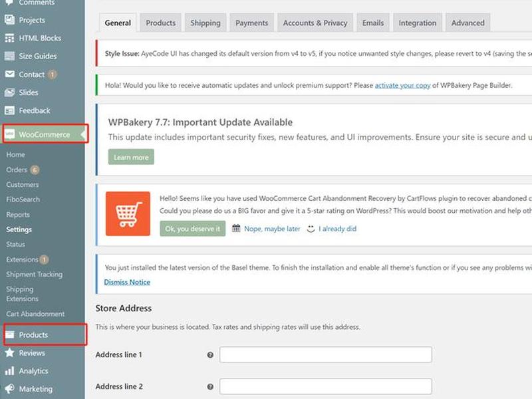The height and width of the screenshot is (399, 532).
Task: Click the HTML Blocks grid icon
Action: pyautogui.click(x=9, y=38)
